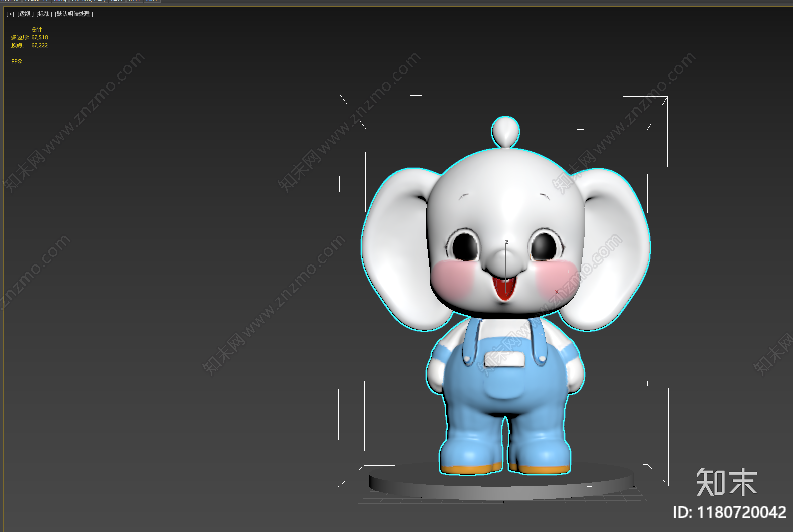Open the [默认明暗处理] shading menu

click(74, 14)
